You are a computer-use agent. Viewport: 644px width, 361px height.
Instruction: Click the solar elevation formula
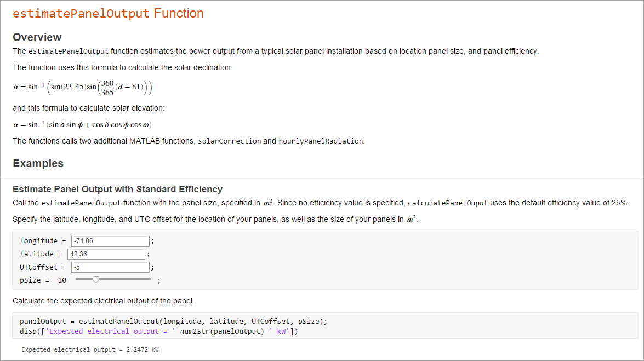82,124
